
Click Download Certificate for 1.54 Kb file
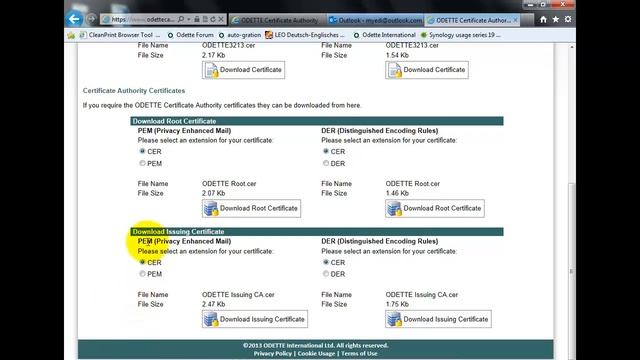pos(427,70)
